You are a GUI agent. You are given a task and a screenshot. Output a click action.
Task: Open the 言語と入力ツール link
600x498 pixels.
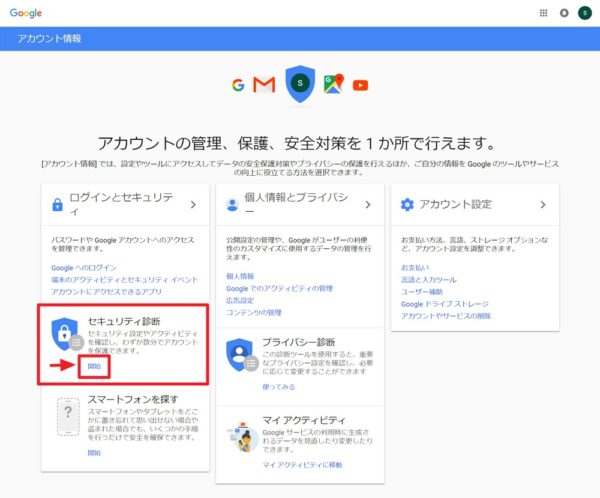pyautogui.click(x=429, y=279)
